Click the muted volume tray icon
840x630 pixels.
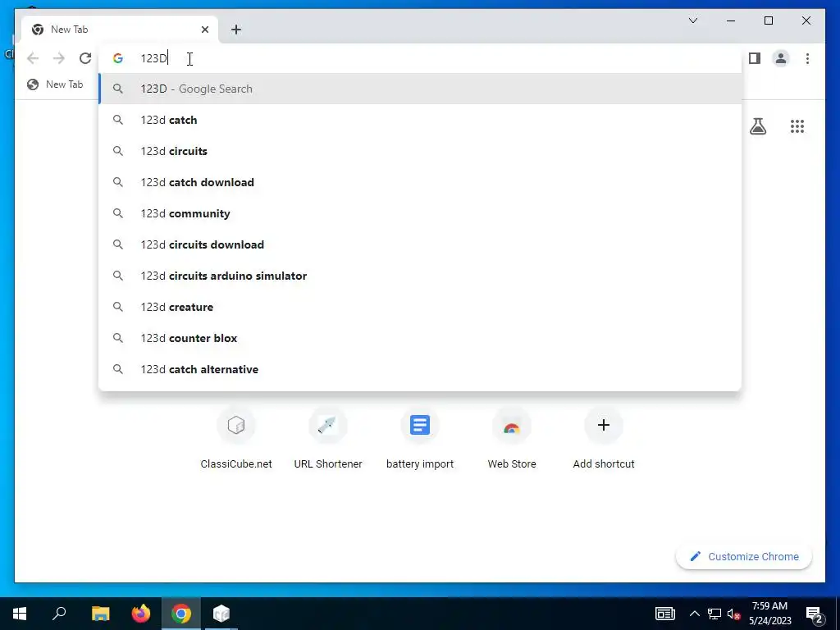(x=733, y=614)
